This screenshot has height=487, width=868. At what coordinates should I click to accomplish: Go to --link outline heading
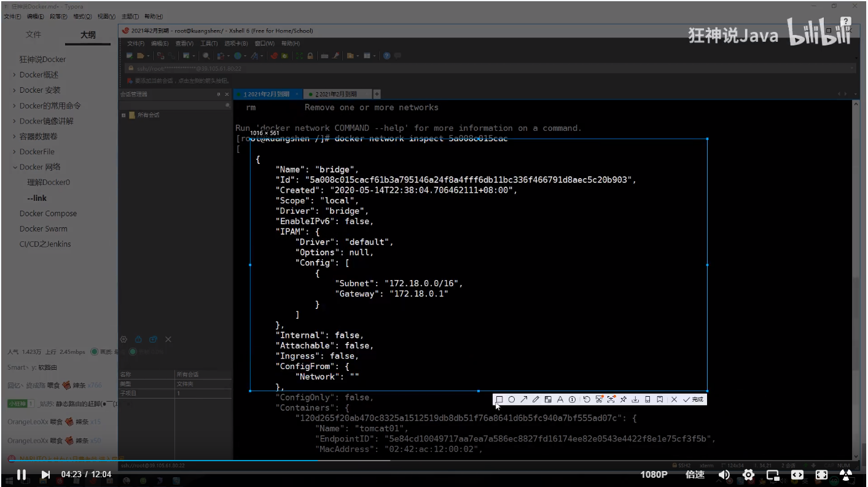click(37, 198)
